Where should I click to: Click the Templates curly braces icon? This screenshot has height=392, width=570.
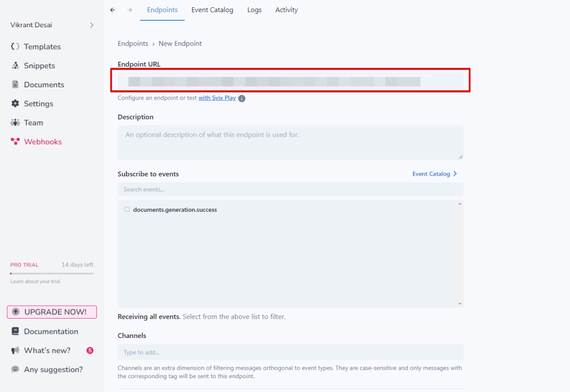point(15,47)
